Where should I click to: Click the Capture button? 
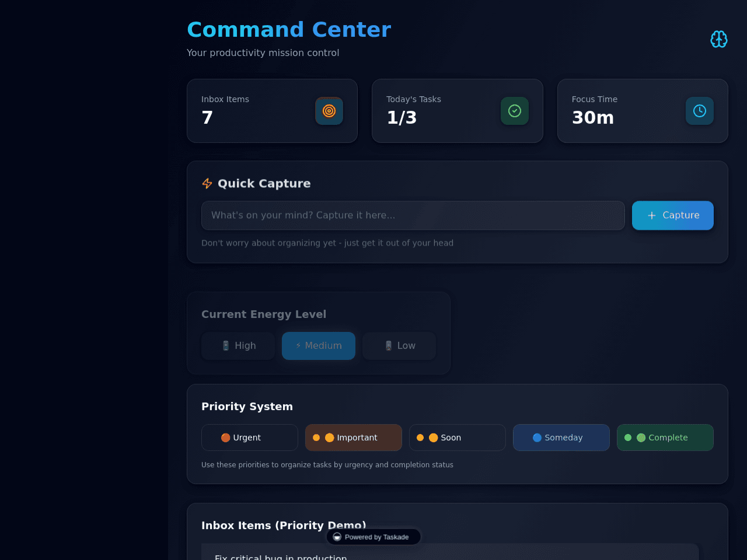pos(673,215)
